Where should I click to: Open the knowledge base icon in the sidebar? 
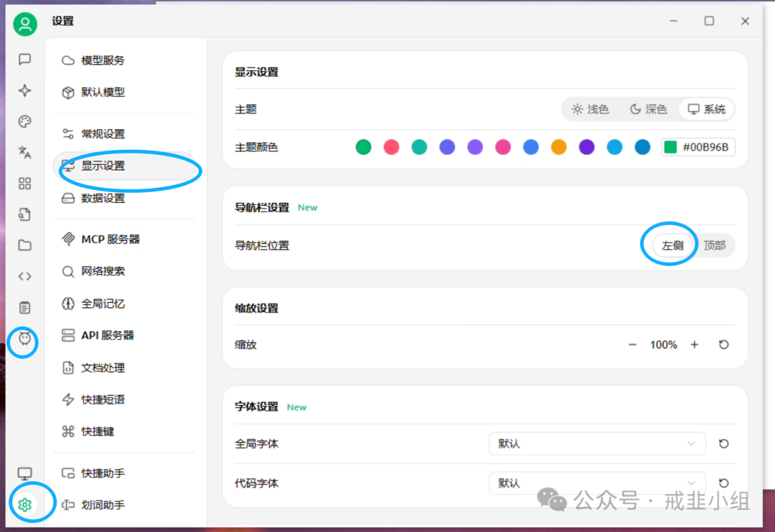(x=24, y=214)
